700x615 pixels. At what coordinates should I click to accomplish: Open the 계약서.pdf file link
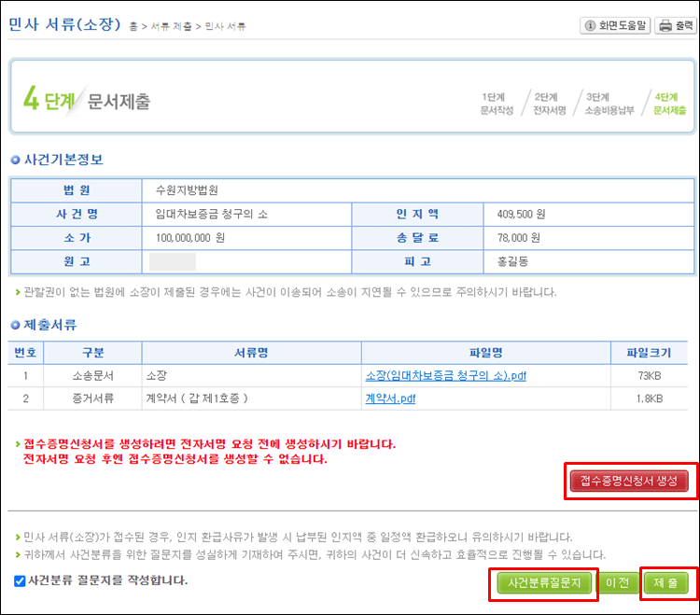(390, 398)
